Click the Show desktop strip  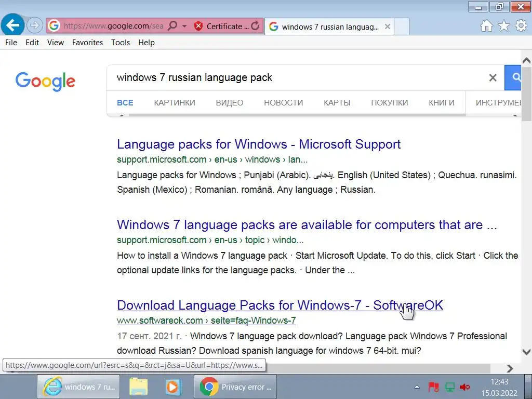tap(528, 387)
